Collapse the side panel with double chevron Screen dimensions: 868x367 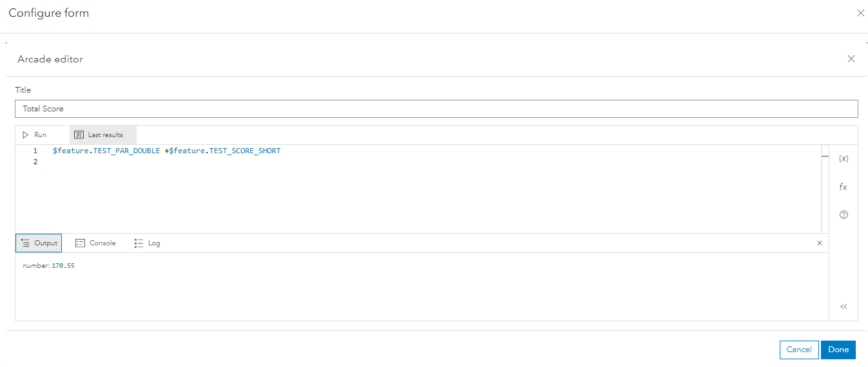point(843,306)
